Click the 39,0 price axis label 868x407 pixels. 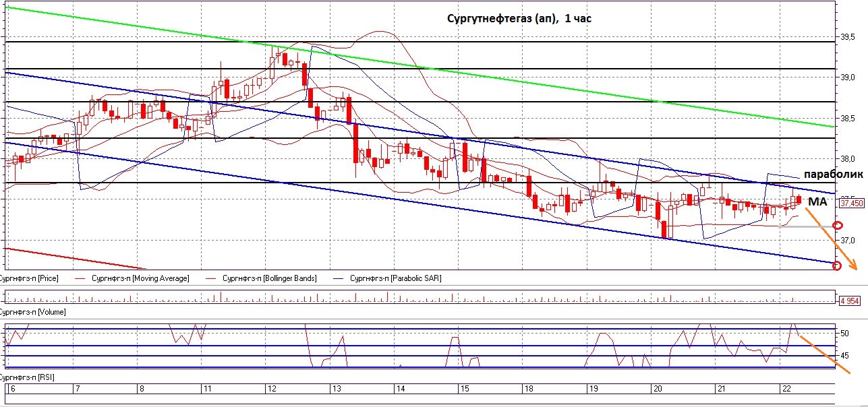coord(848,78)
